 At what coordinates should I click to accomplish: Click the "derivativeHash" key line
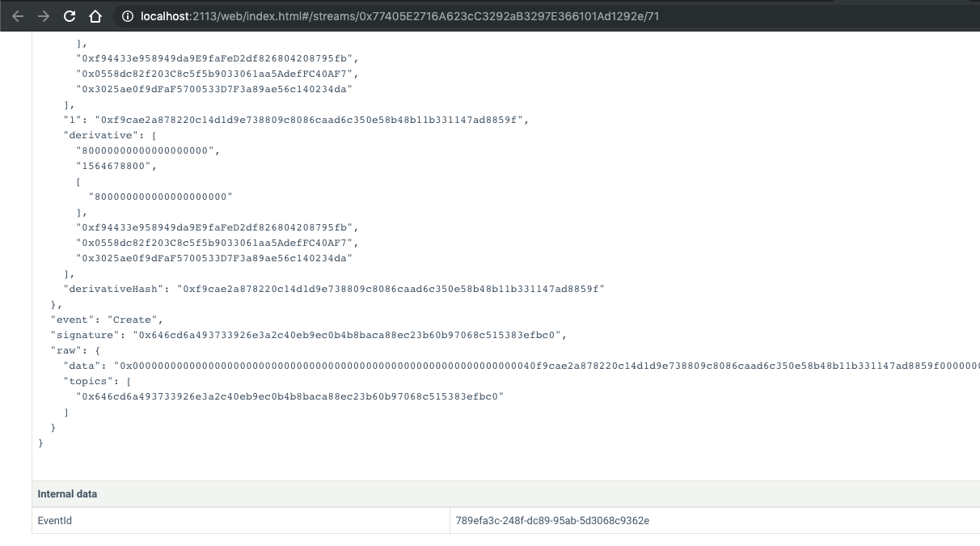point(334,289)
